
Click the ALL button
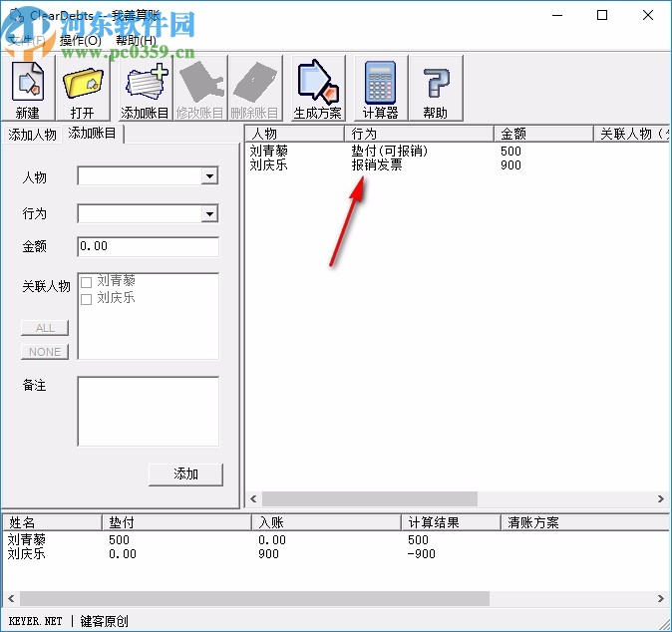(x=45, y=328)
